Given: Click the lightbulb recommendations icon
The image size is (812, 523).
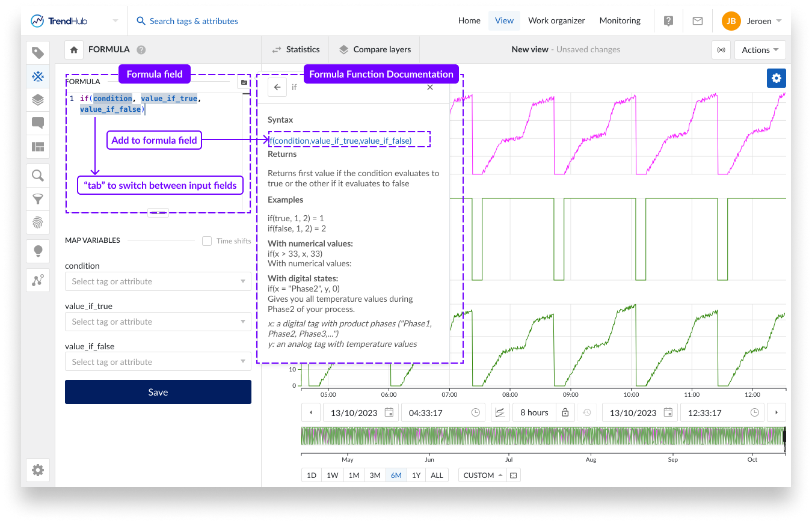Looking at the screenshot, I should tap(38, 251).
